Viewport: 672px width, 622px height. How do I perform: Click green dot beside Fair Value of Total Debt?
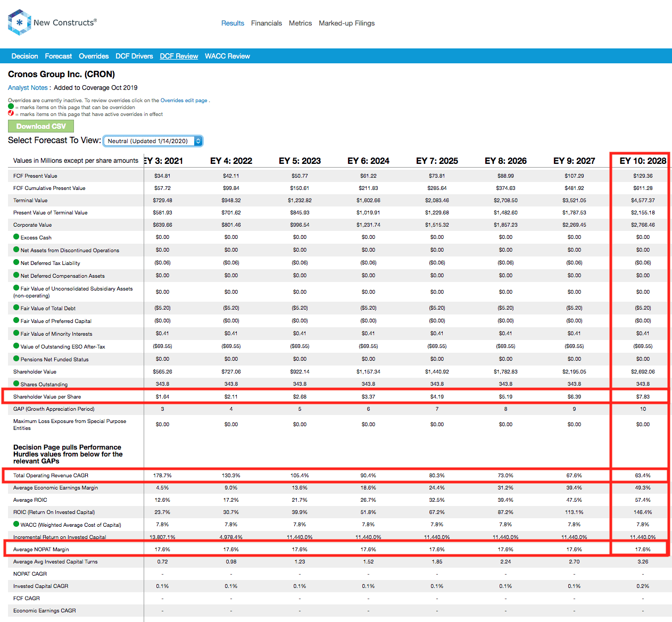click(x=16, y=308)
